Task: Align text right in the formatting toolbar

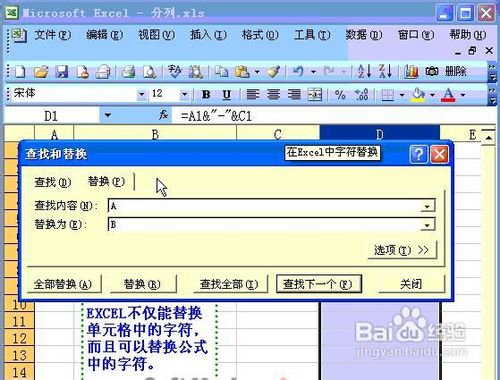Action: [x=294, y=95]
